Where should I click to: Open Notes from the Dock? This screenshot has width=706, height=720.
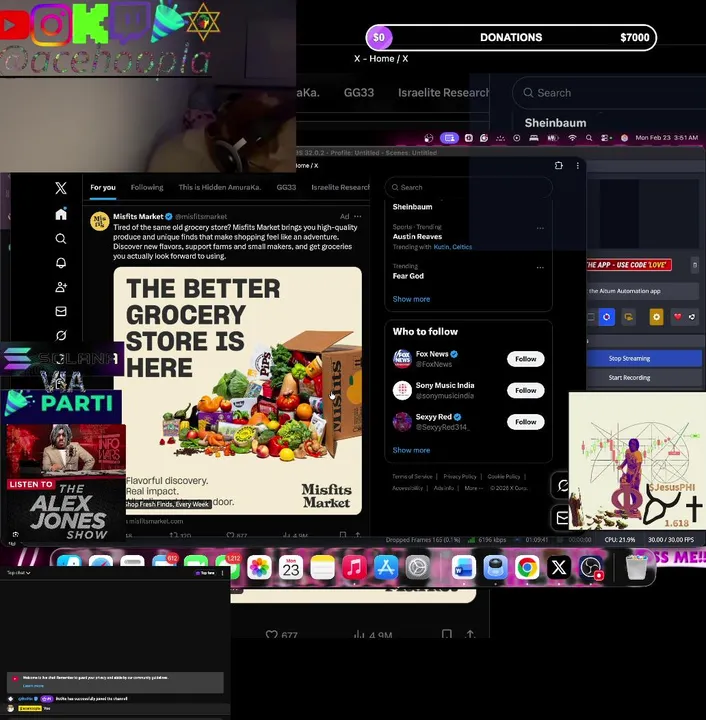click(323, 568)
